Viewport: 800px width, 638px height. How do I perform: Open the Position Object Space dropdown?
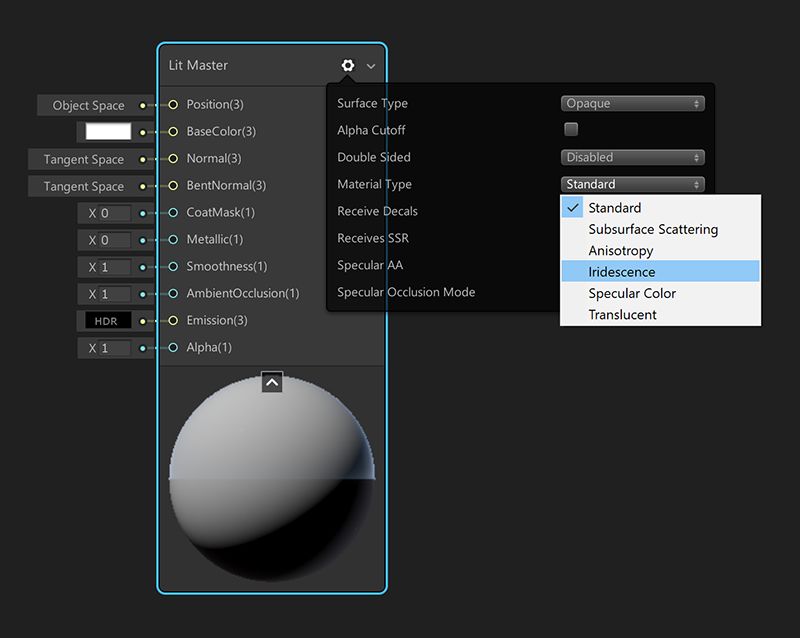(x=88, y=106)
